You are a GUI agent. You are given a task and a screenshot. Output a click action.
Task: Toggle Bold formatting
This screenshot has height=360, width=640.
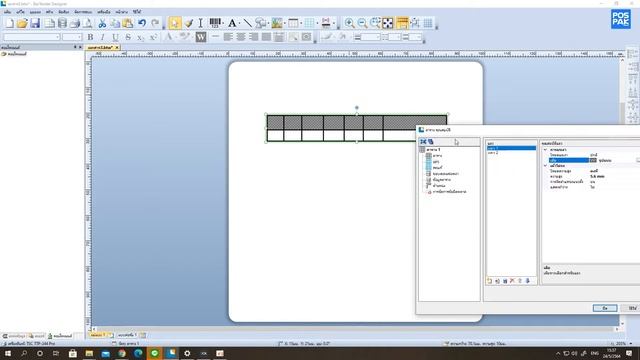[90, 37]
